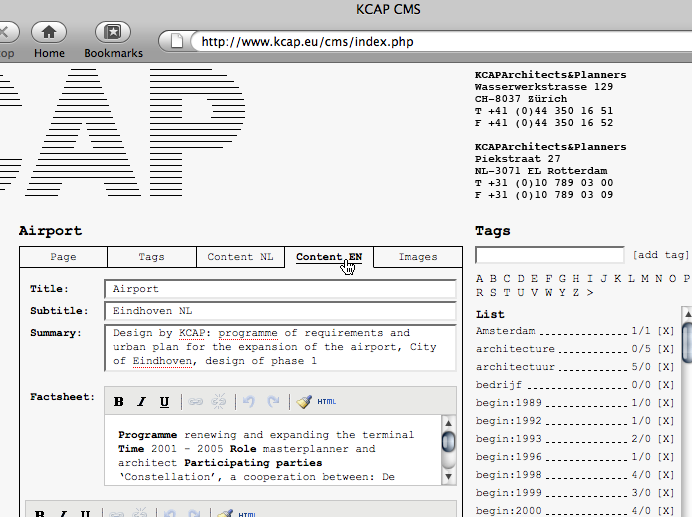
Task: Click the new tag text field
Action: coord(549,255)
